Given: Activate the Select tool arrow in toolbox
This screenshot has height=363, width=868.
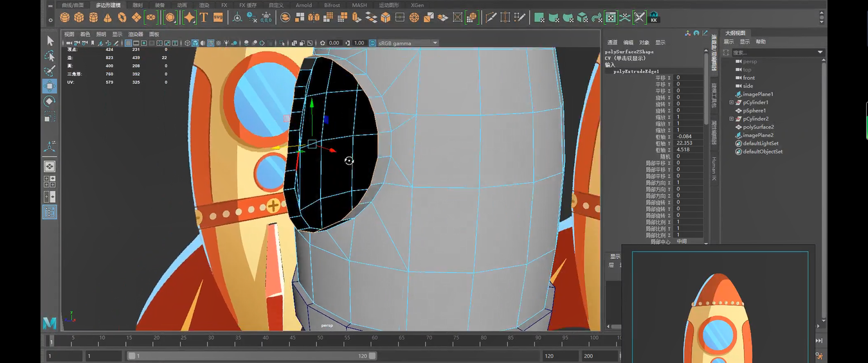Looking at the screenshot, I should click(x=50, y=40).
